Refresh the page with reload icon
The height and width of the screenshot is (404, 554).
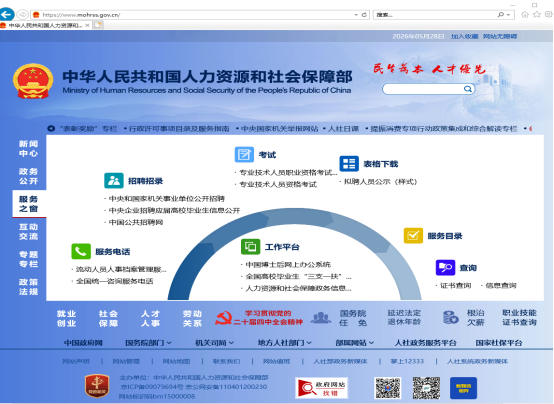coord(364,15)
